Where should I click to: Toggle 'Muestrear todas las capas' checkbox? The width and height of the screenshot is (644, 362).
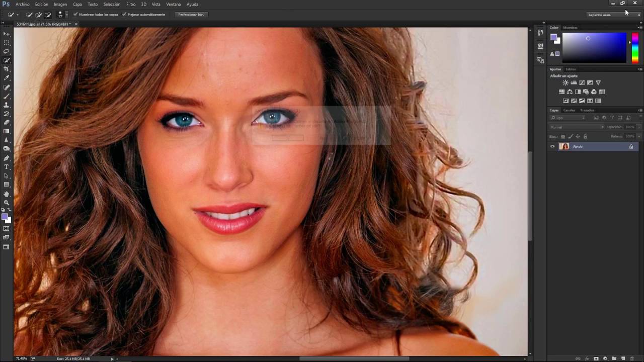click(75, 15)
